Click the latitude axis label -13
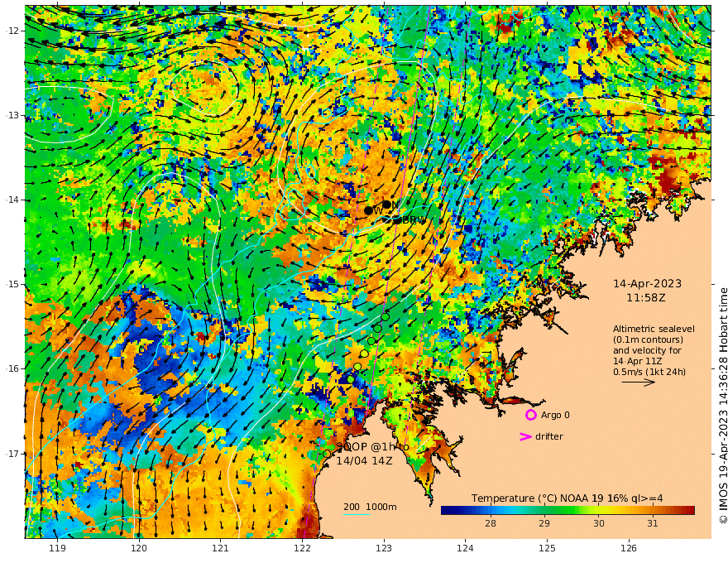This screenshot has width=728, height=563. click(12, 115)
